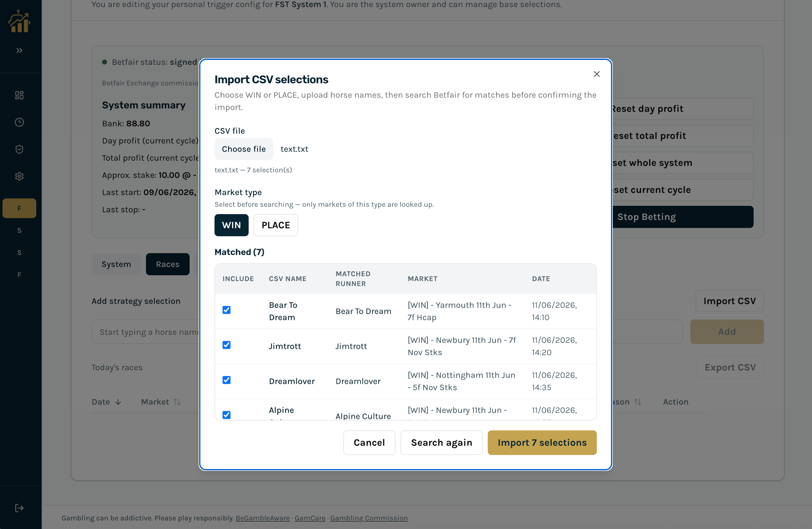Viewport: 812px width, 529px height.
Task: Switch to the System tab
Action: pyautogui.click(x=116, y=264)
